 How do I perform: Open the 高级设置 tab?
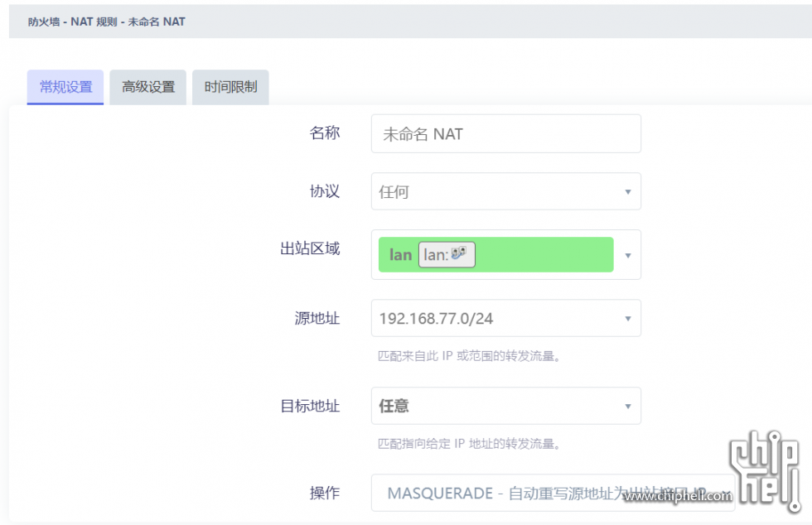[x=148, y=87]
